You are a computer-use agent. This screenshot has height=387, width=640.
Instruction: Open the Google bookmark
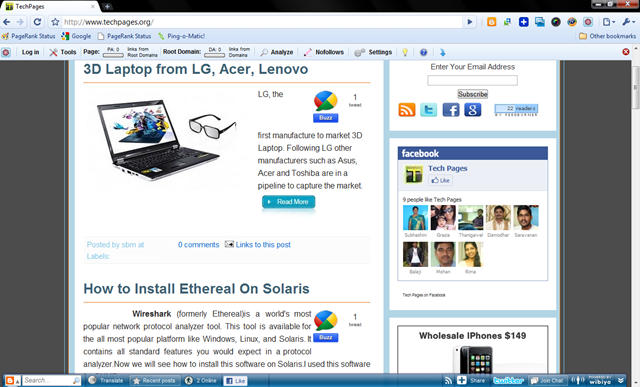76,36
